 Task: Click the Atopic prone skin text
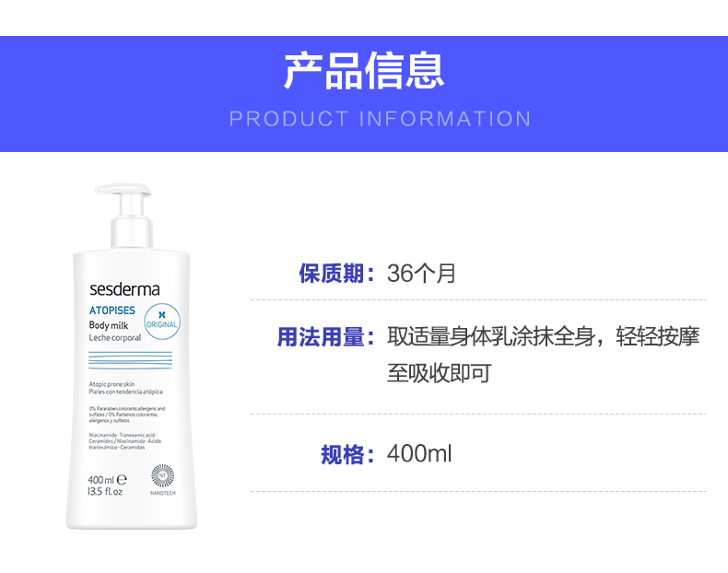112,384
